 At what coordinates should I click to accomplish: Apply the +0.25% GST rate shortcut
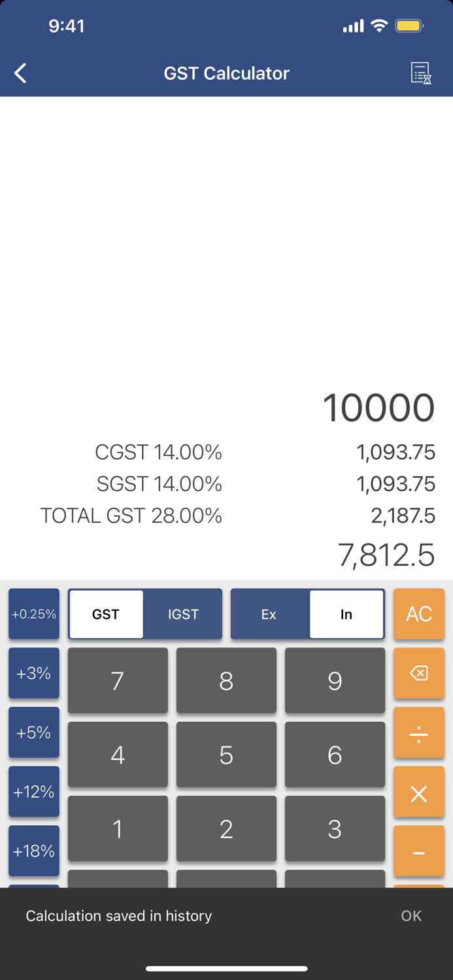pyautogui.click(x=33, y=613)
